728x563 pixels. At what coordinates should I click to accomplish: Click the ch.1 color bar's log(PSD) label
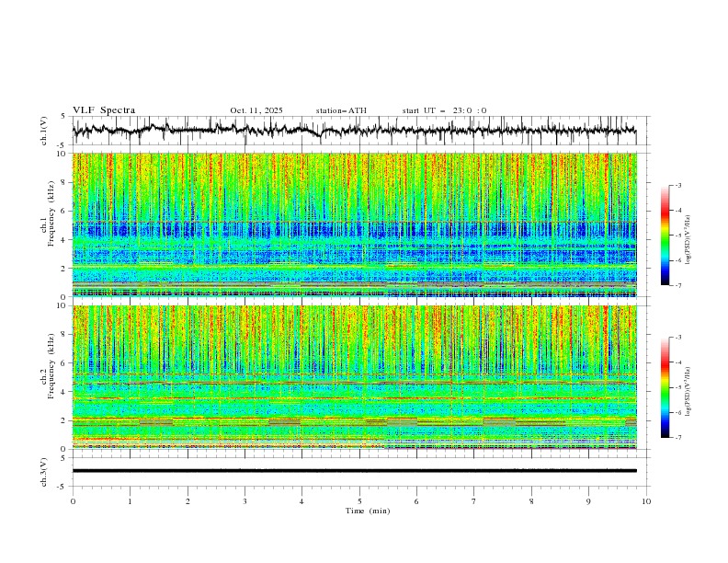point(688,240)
